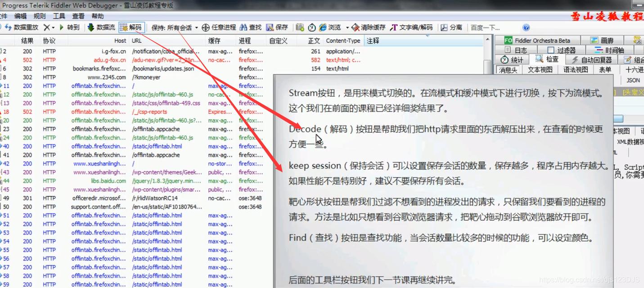The height and width of the screenshot is (288, 644).
Task: Click the 转到 go button
Action: [x=69, y=27]
